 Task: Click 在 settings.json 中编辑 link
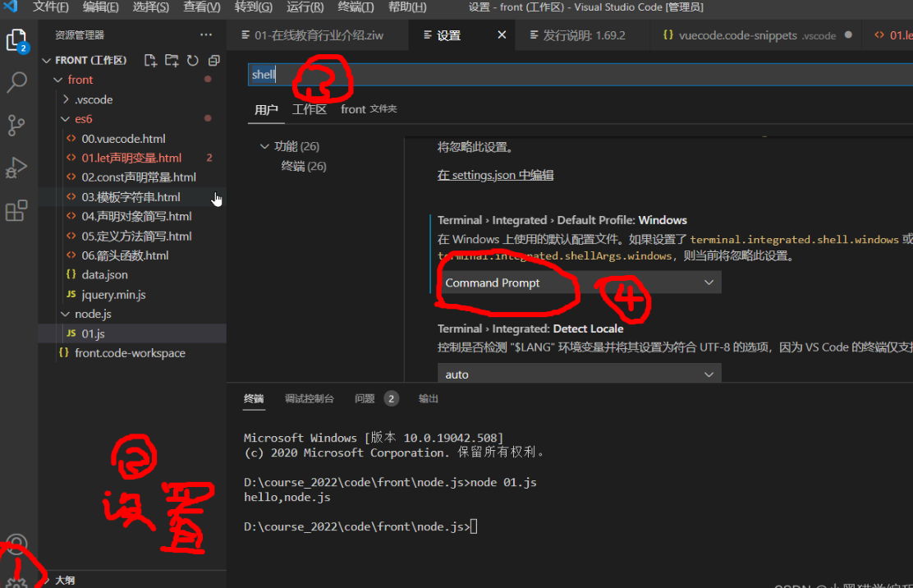coord(495,175)
